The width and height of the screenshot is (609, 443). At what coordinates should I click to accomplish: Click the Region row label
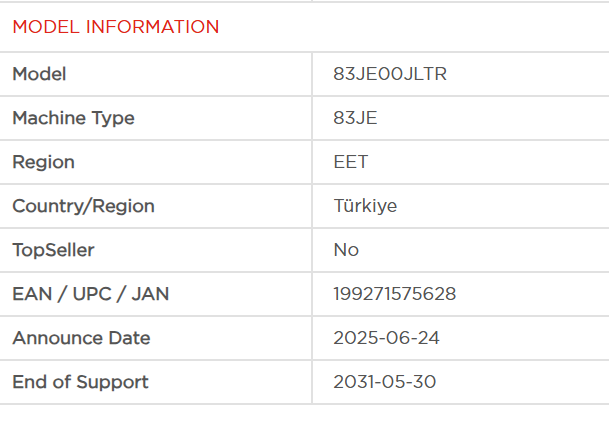tap(43, 162)
